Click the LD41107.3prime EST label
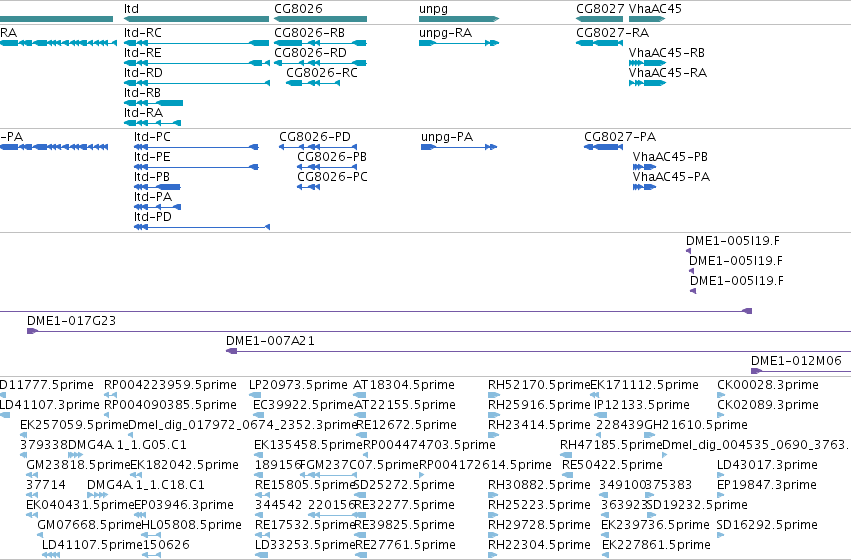This screenshot has height=560, width=851. point(50,405)
